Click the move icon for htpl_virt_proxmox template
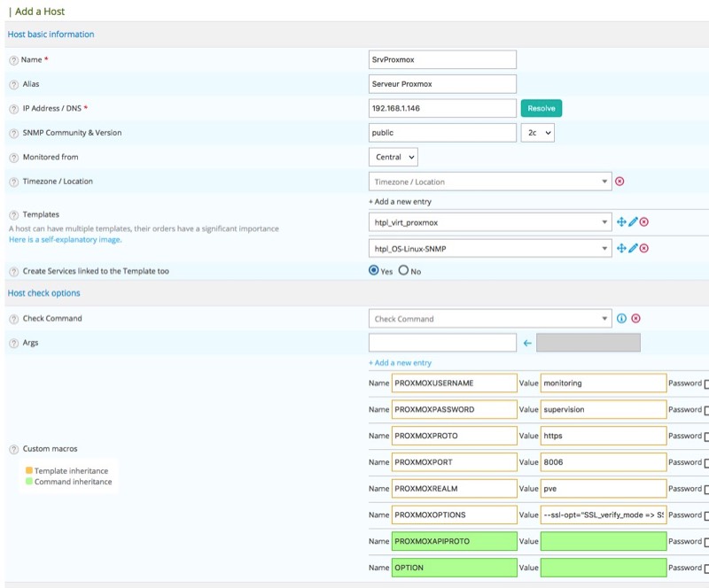Image resolution: width=709 pixels, height=588 pixels. 621,222
